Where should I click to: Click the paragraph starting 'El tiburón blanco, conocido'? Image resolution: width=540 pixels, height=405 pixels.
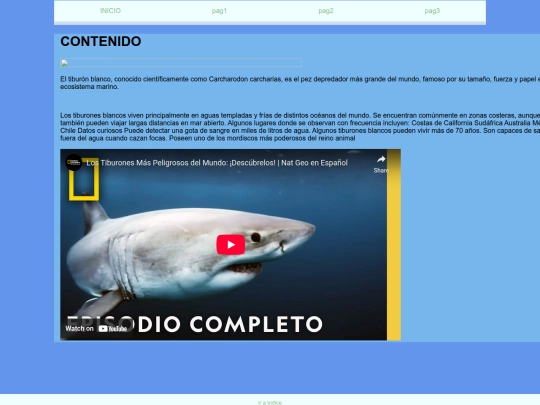300,83
